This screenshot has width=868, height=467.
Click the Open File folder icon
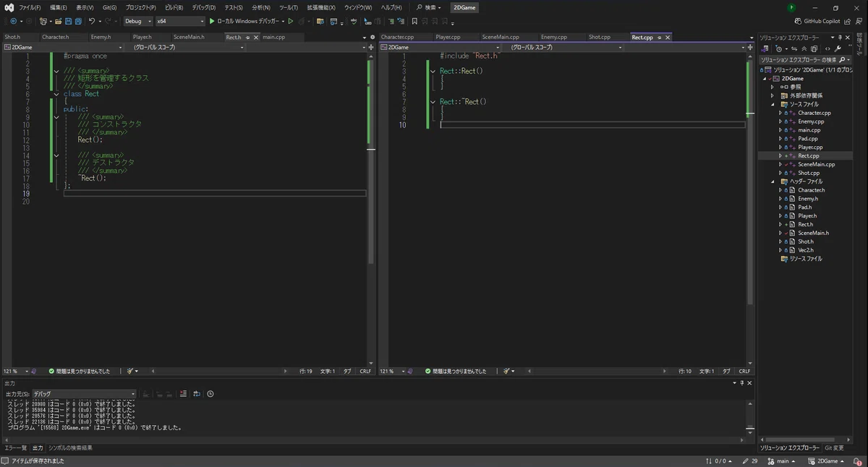tap(58, 21)
